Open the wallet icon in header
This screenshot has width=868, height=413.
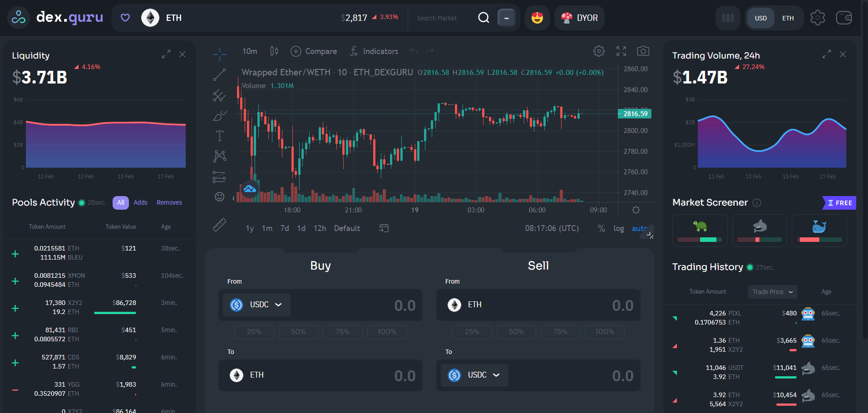pos(843,18)
